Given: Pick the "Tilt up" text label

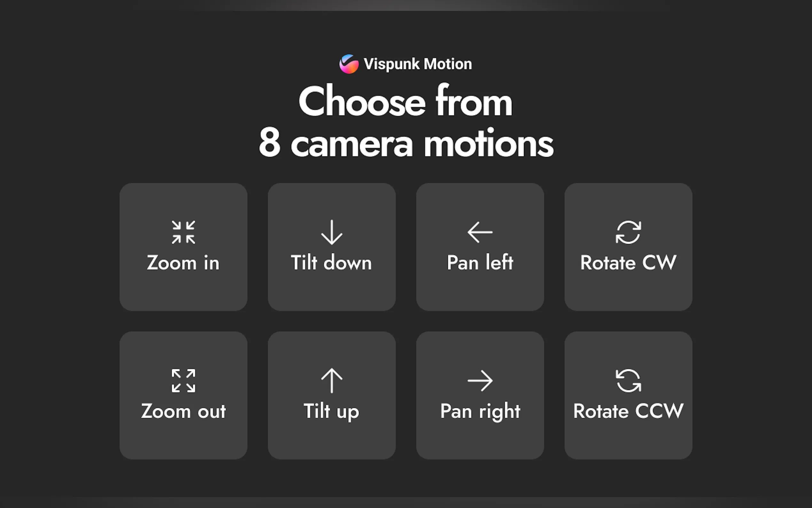Looking at the screenshot, I should tap(332, 412).
